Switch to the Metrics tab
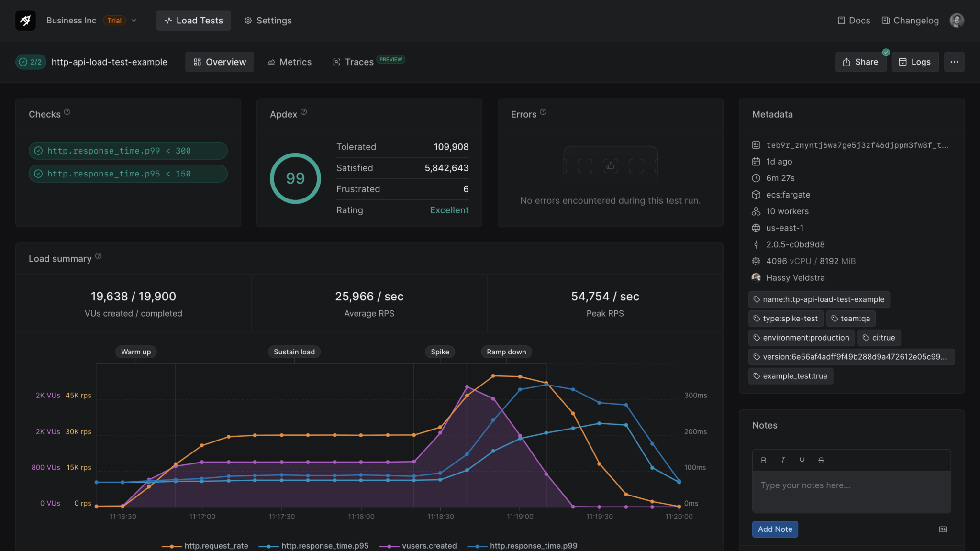Screen dimensions: 980x551 pos(289,62)
